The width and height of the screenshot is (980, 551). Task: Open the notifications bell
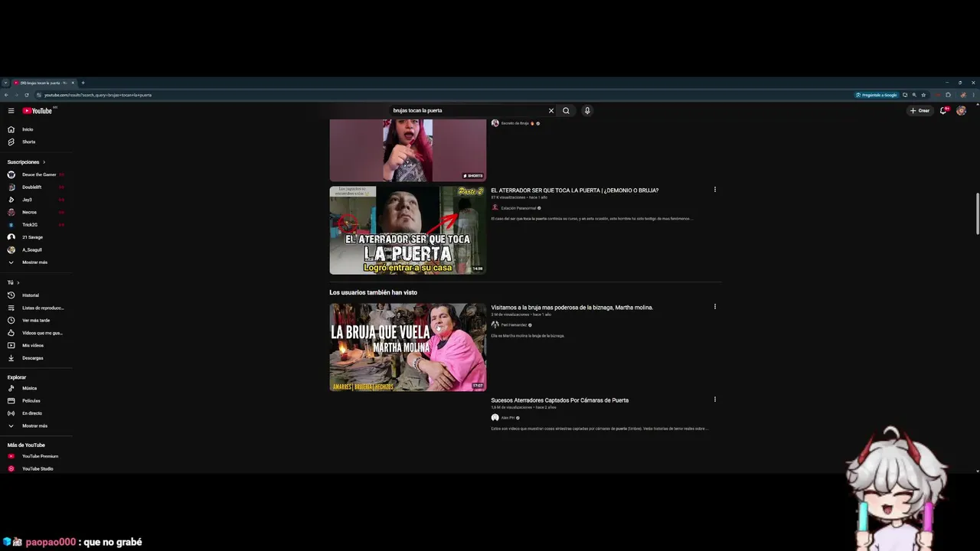coord(944,110)
